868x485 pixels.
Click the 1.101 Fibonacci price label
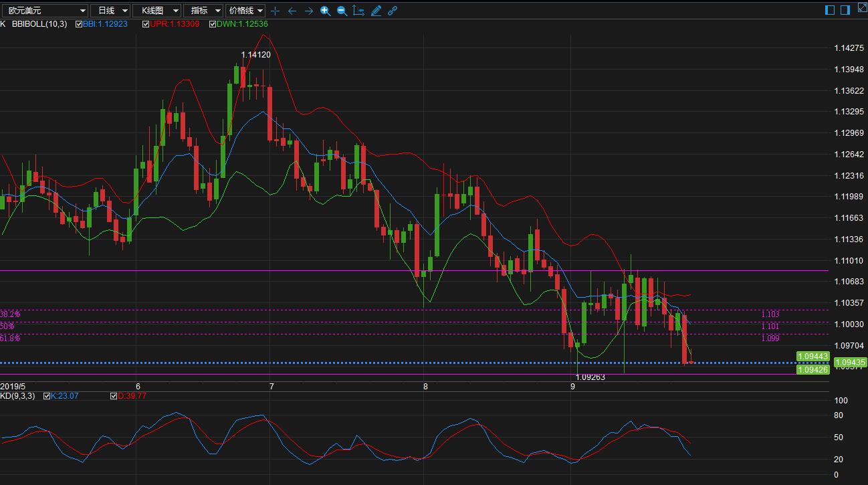click(x=770, y=326)
